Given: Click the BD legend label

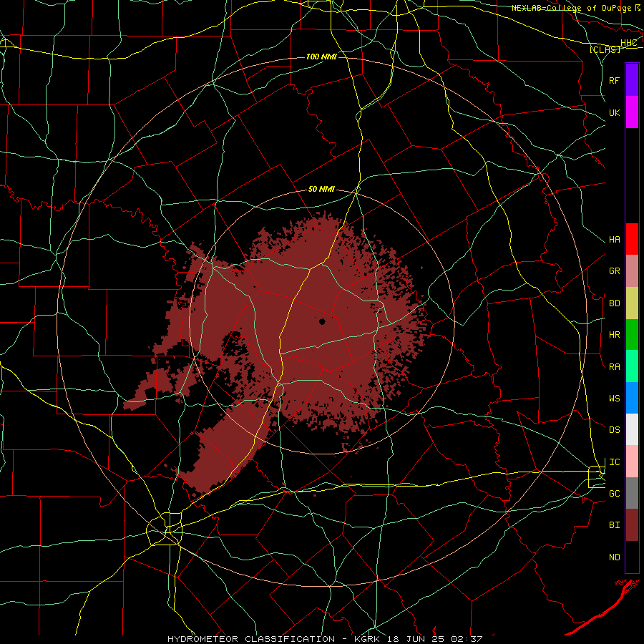Looking at the screenshot, I should (615, 303).
